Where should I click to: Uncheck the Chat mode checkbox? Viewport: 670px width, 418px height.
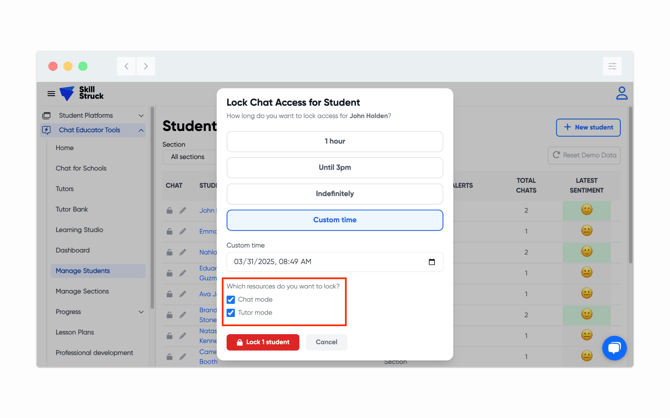(231, 300)
